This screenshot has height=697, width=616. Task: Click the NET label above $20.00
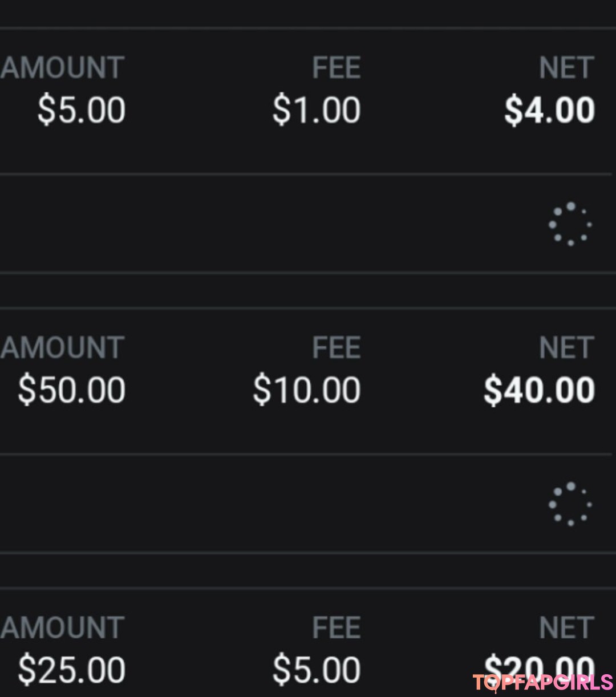coord(567,627)
